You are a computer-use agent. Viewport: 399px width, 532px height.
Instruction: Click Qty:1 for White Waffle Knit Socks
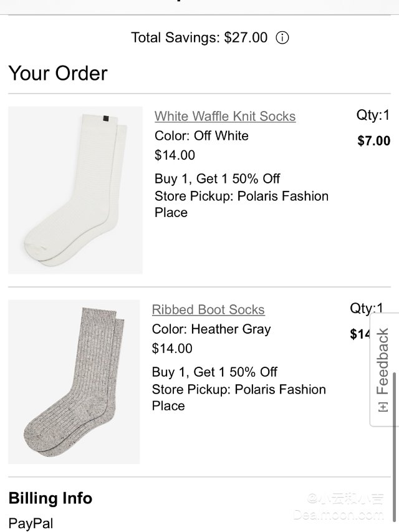coord(373,115)
